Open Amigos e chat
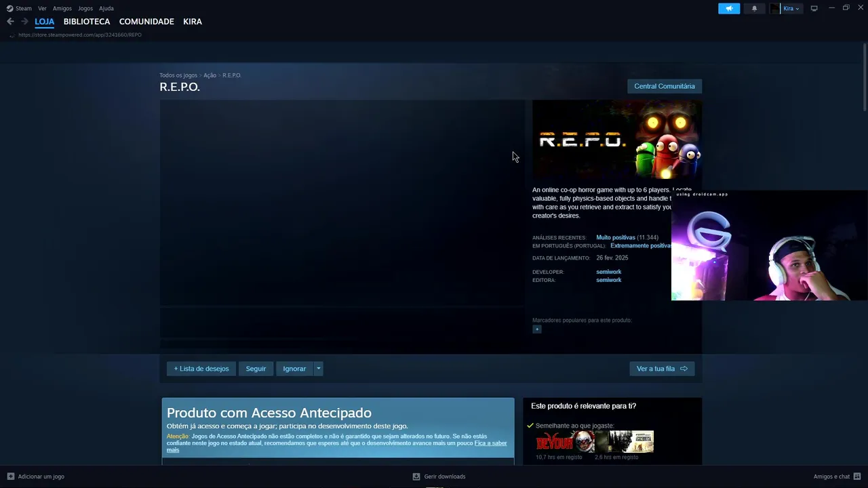Image resolution: width=868 pixels, height=488 pixels. point(831,476)
